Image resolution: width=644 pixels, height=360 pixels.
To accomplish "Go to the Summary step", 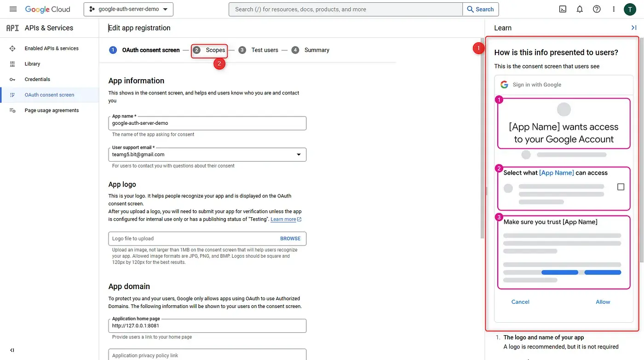I will click(317, 50).
